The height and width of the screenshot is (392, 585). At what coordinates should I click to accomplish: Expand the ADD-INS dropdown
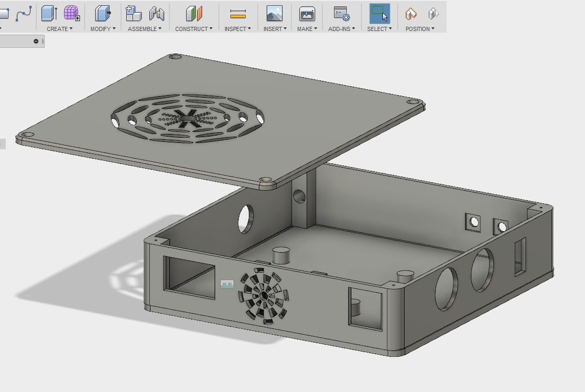342,29
